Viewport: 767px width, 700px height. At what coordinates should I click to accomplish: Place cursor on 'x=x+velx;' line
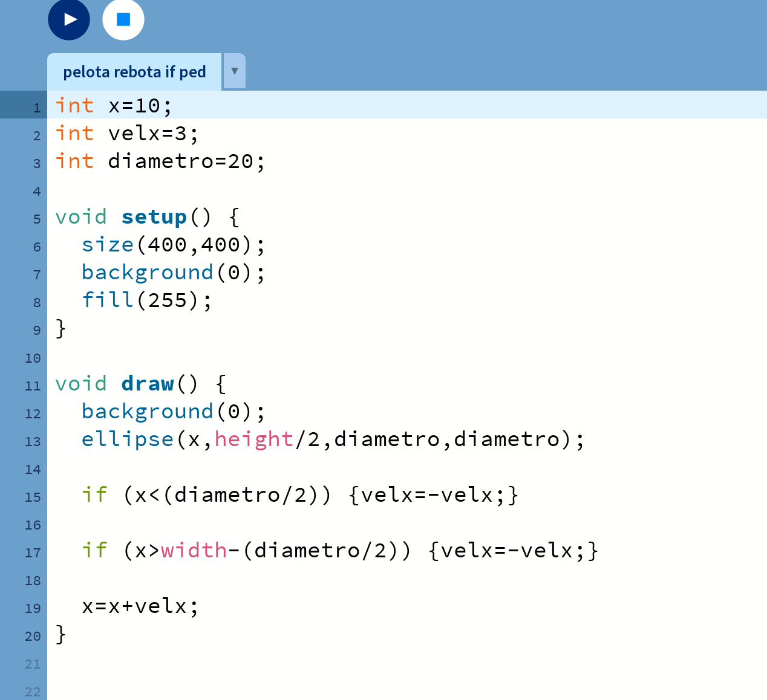[140, 606]
